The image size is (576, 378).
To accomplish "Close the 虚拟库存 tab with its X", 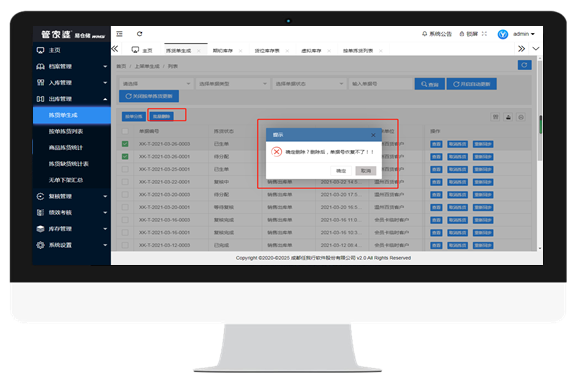I will (x=329, y=51).
